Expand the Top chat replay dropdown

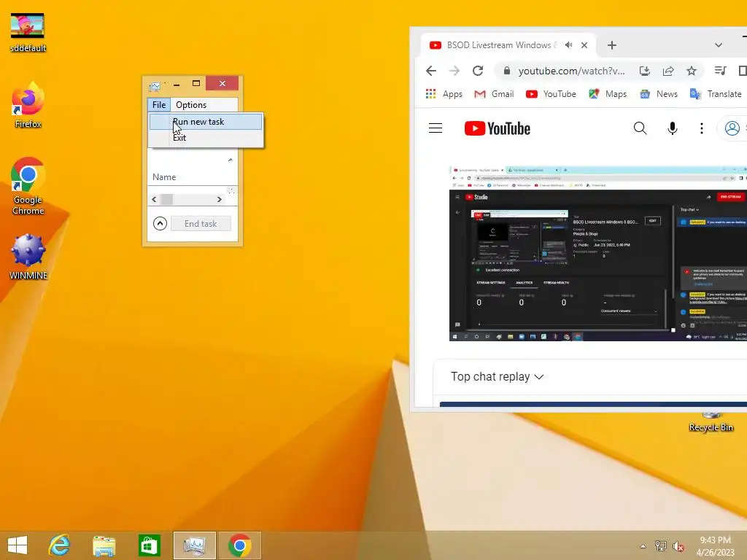[x=497, y=377]
